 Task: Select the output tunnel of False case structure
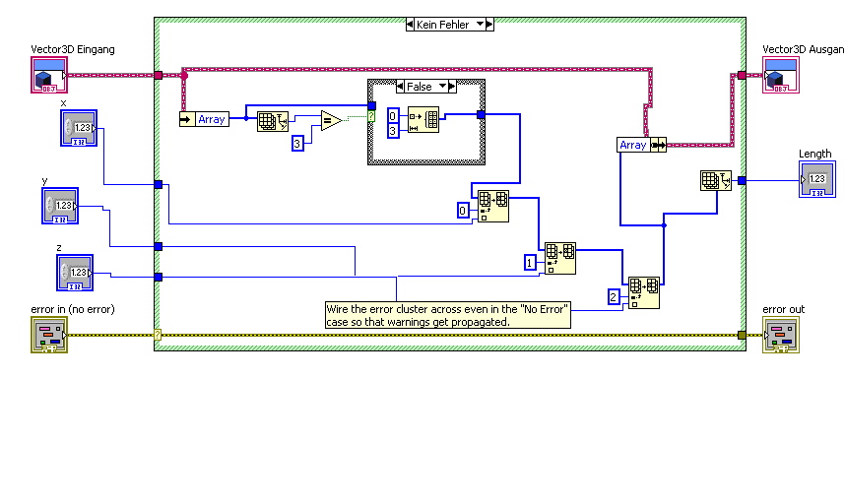point(482,115)
